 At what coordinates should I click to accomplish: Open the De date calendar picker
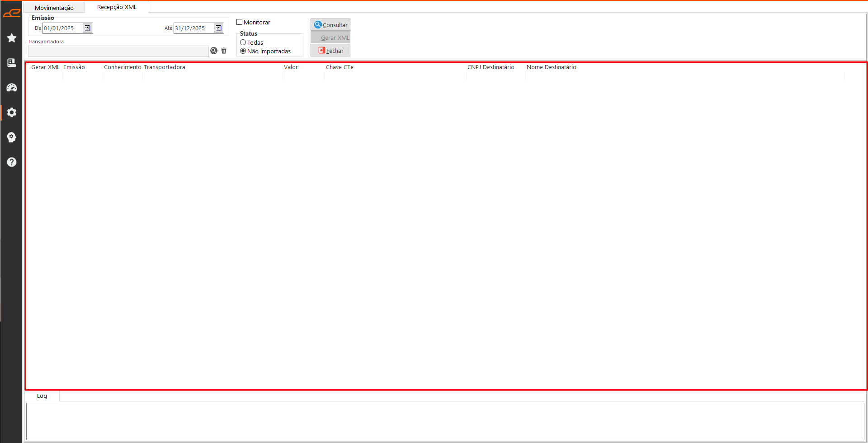pos(88,28)
